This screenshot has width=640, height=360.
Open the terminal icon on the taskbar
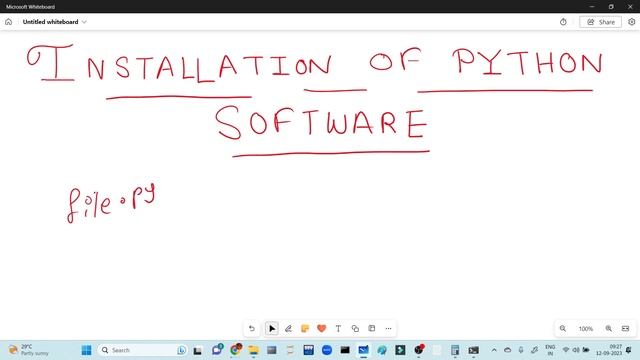(473, 350)
